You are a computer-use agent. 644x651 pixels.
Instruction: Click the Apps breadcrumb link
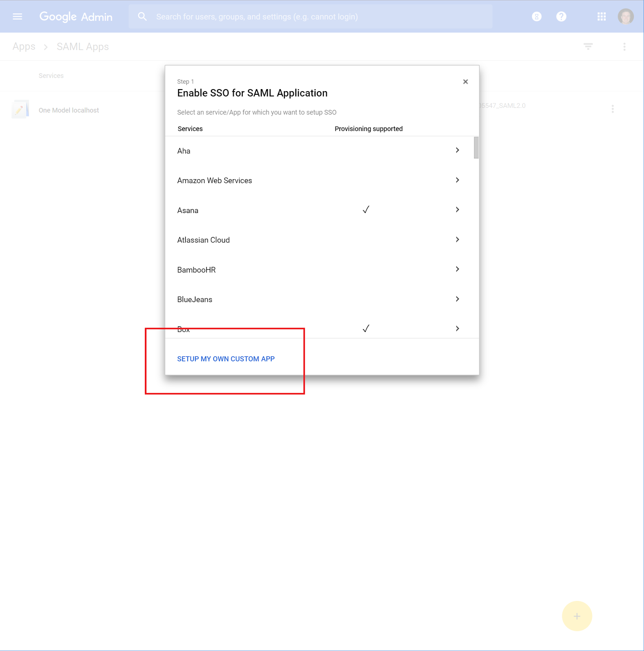24,47
